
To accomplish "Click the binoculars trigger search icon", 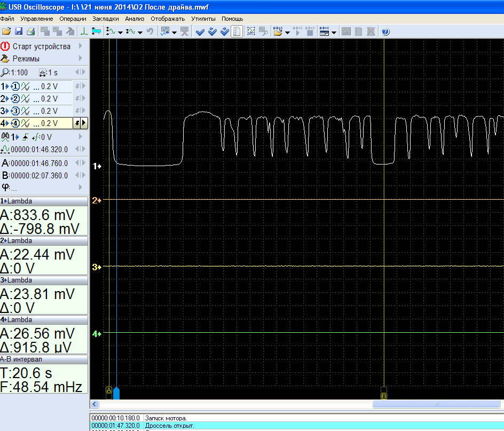I will (x=5, y=137).
